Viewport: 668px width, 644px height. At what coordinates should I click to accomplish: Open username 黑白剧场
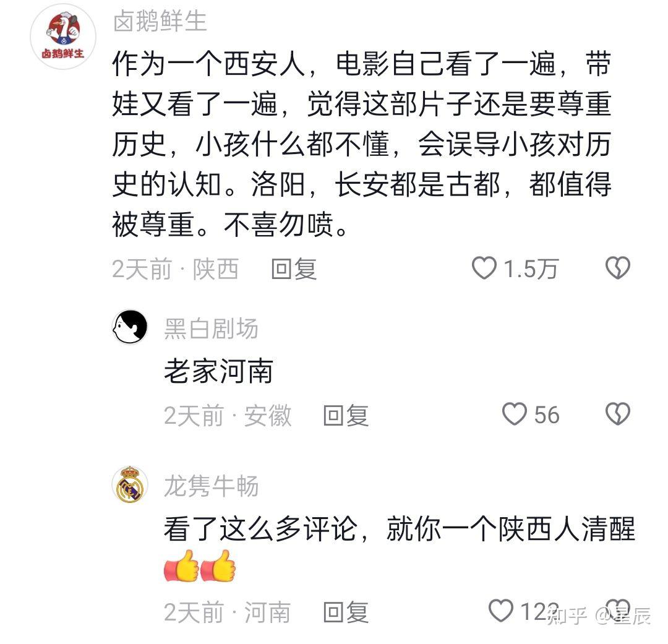tap(212, 328)
